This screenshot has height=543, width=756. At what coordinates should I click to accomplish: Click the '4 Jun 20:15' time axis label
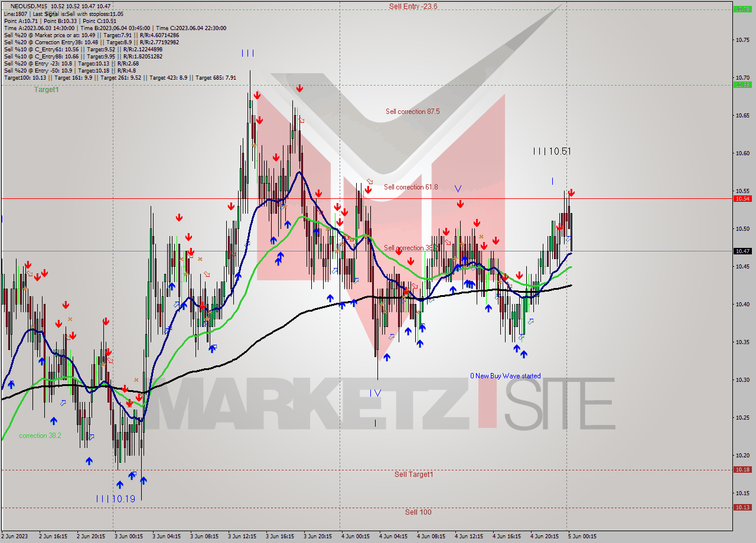(545, 537)
